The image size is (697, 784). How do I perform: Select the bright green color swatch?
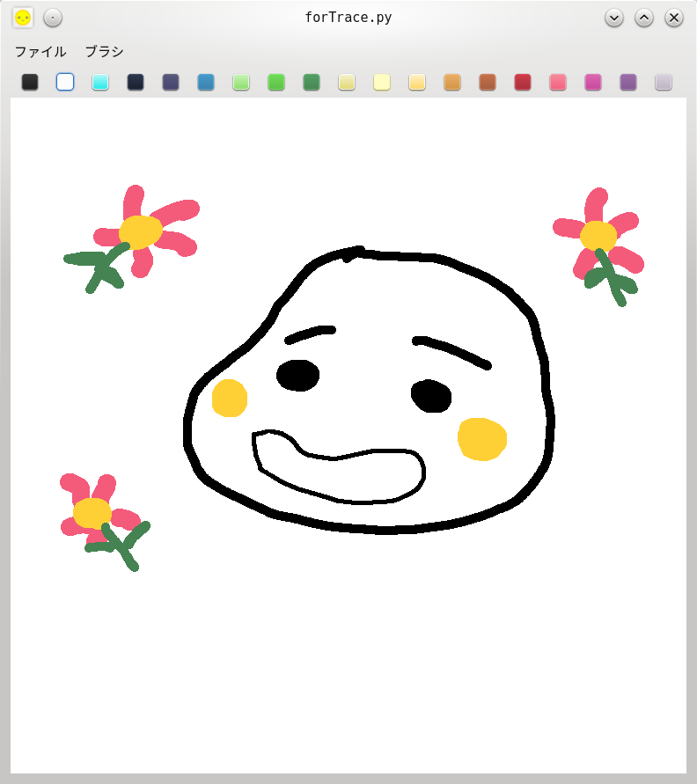[x=276, y=82]
